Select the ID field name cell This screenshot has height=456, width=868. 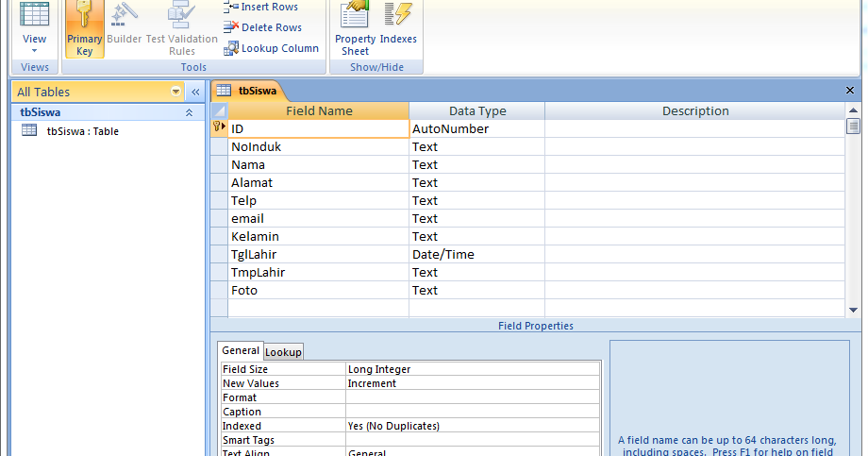(x=318, y=128)
